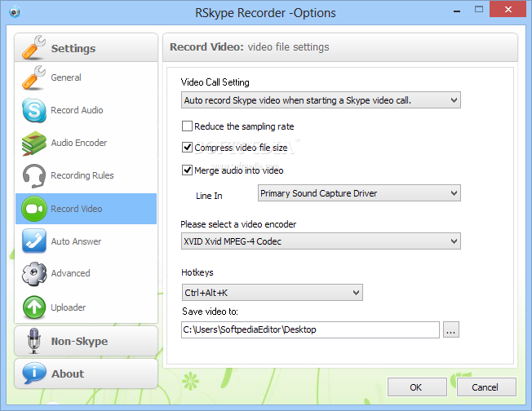Switch to Record Audio settings
Screen dimensions: 532x411
pyautogui.click(x=86, y=110)
